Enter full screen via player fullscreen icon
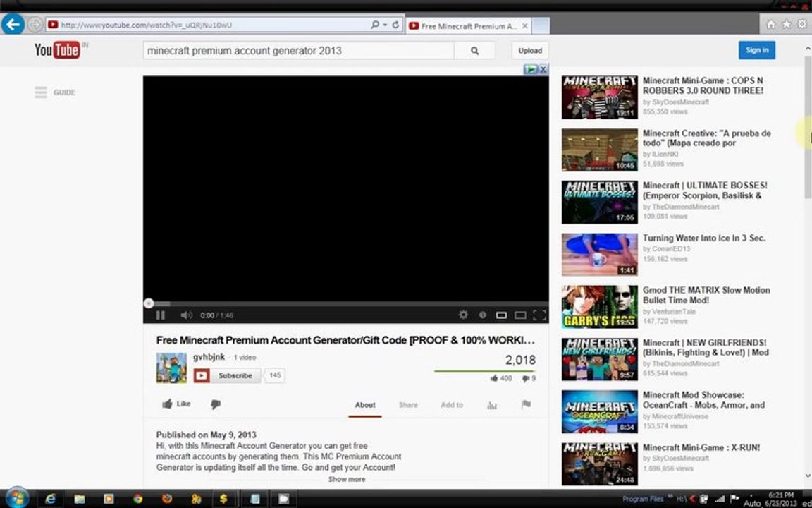 click(x=539, y=315)
